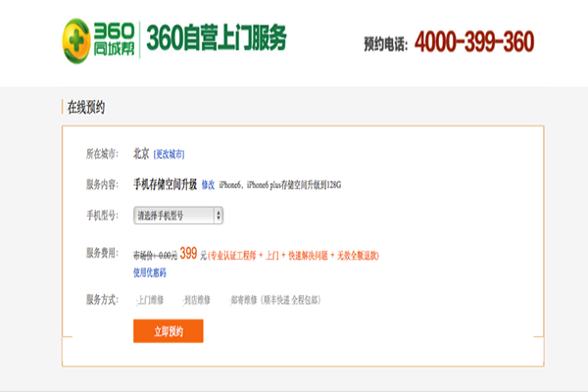Click the 预约电话 label

coord(385,44)
